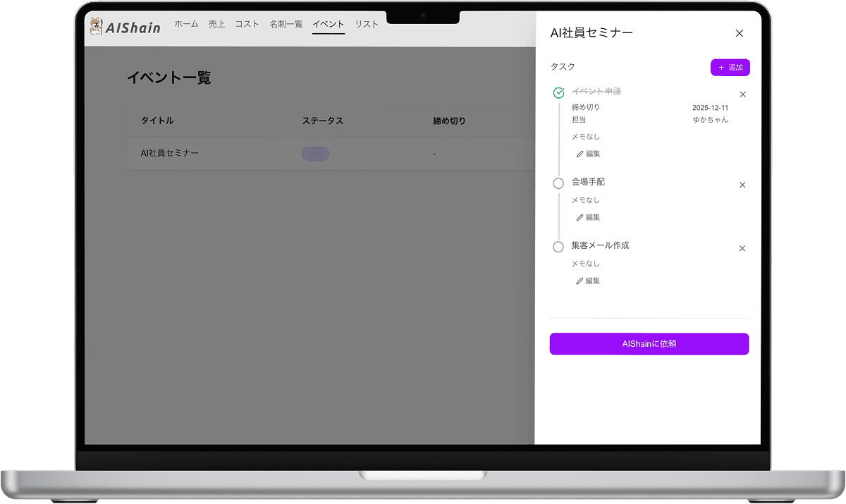Check the 集客メール作成 task circle

(x=559, y=246)
